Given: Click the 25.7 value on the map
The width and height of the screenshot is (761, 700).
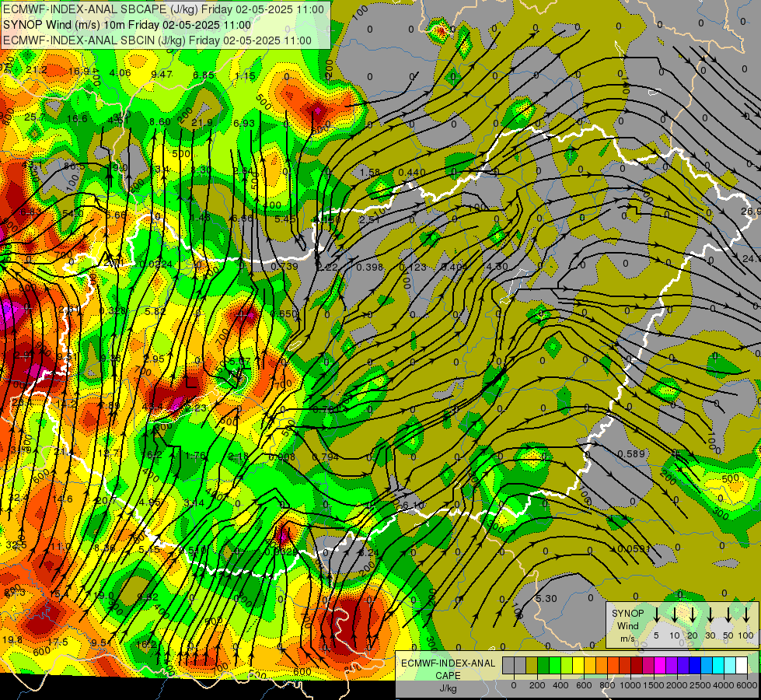Looking at the screenshot, I should (x=34, y=117).
